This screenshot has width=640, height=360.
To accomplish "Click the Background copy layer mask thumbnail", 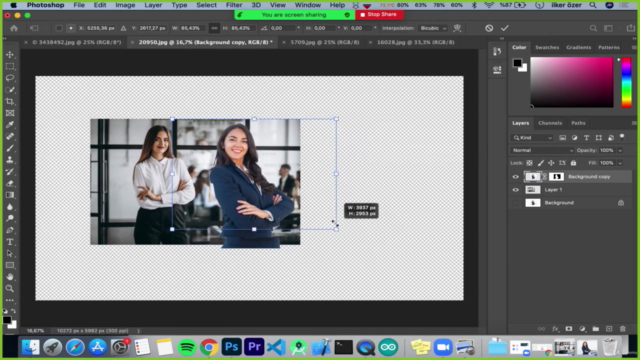I will pyautogui.click(x=556, y=177).
